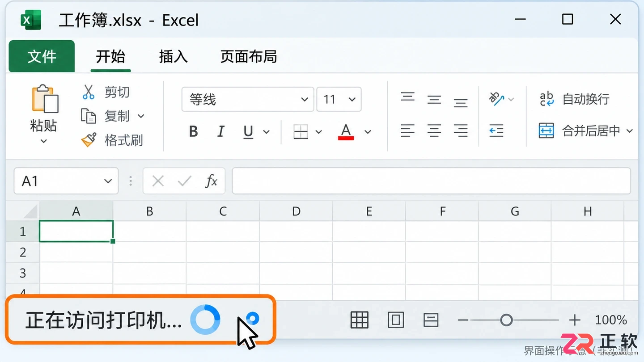Switch to the 开始 ribbon tab
The image size is (644, 362).
[x=110, y=57]
